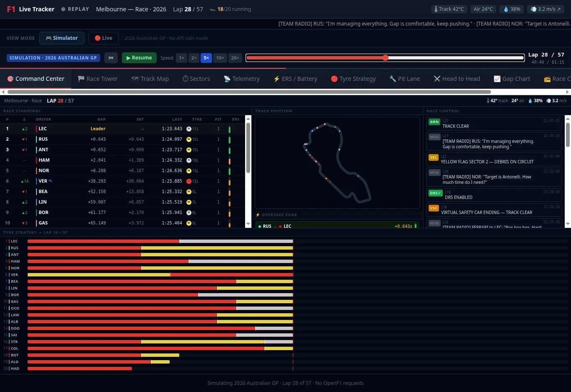This screenshot has height=392, width=571.
Task: Open the Pit Lane tab
Action: click(404, 79)
